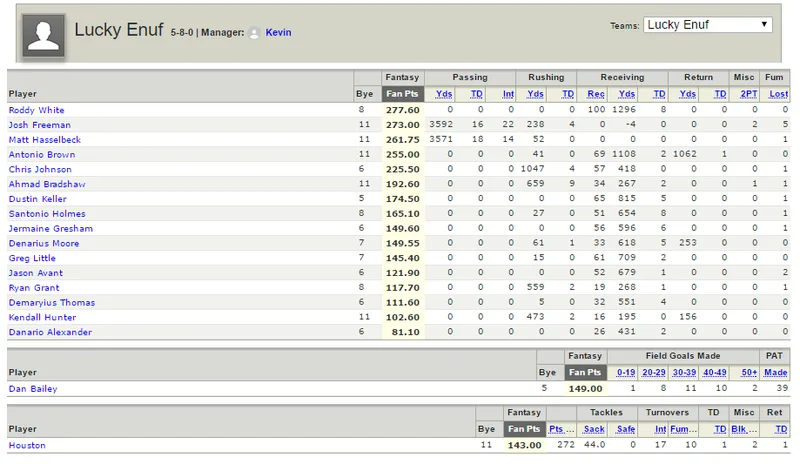Image resolution: width=800 pixels, height=464 pixels.
Task: Click Houston's 143.00 fantasy points
Action: [x=524, y=445]
